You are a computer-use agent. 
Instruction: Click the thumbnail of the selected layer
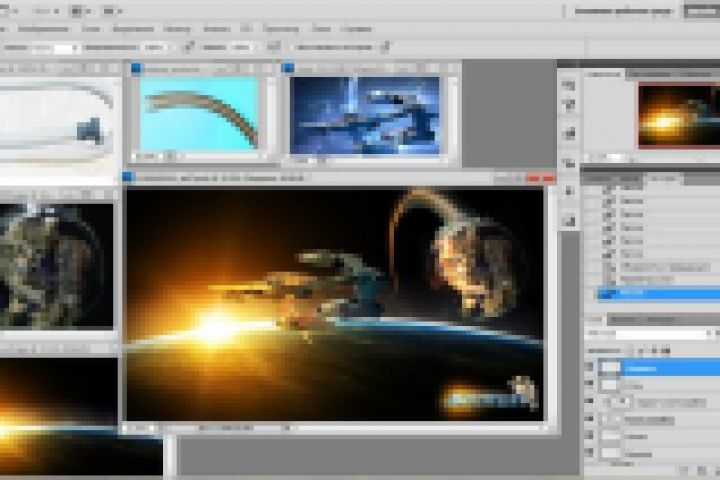click(610, 368)
